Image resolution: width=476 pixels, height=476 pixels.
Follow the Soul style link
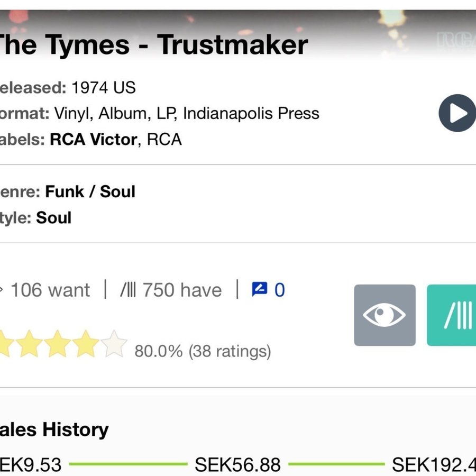54,218
